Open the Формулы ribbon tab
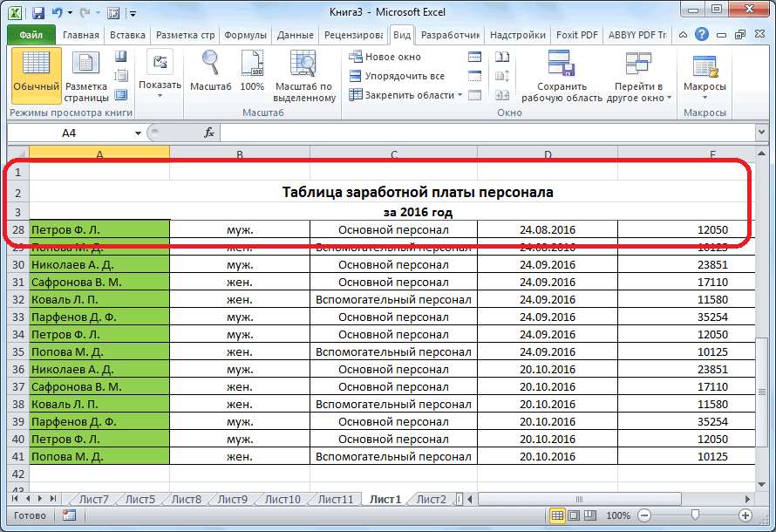The height and width of the screenshot is (532, 776). (x=245, y=35)
